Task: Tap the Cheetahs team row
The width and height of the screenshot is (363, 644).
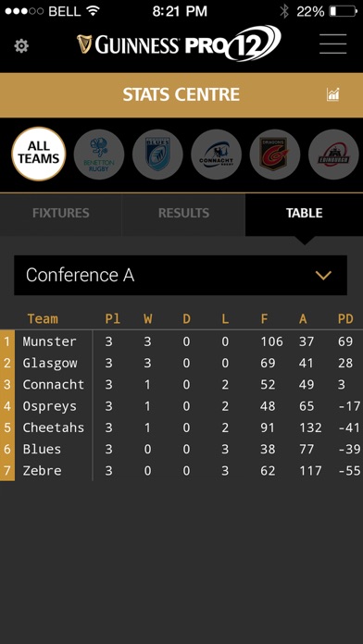Action: pyautogui.click(x=181, y=427)
